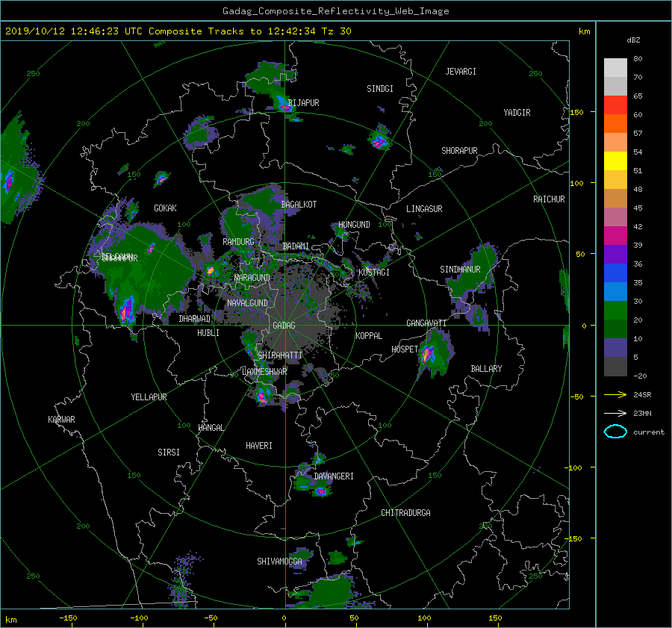Select the green 30 dBZ color swatch
The width and height of the screenshot is (672, 628).
(615, 310)
